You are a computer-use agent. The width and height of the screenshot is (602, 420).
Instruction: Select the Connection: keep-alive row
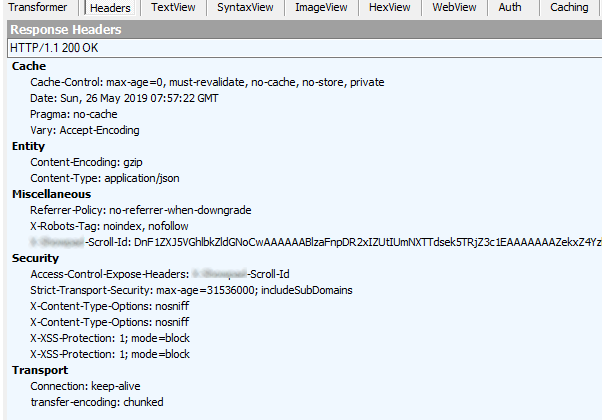click(85, 386)
